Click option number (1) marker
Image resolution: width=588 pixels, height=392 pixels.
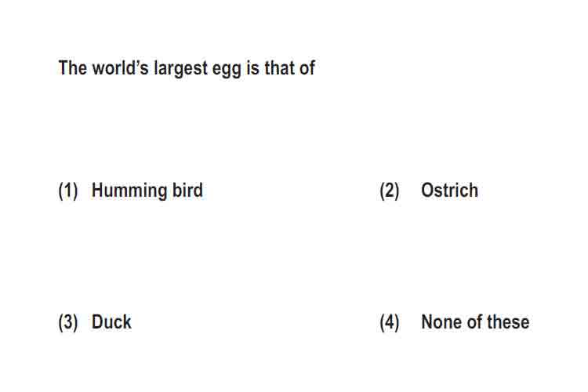point(68,191)
